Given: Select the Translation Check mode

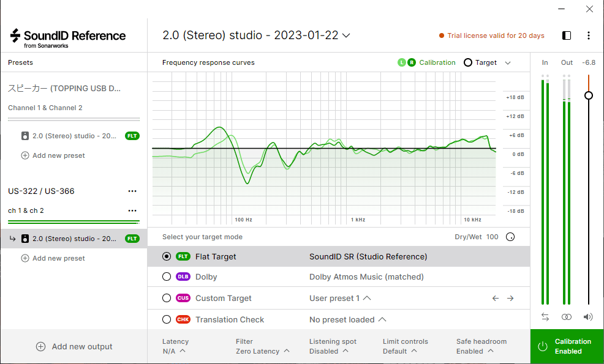Looking at the screenshot, I should coord(167,319).
